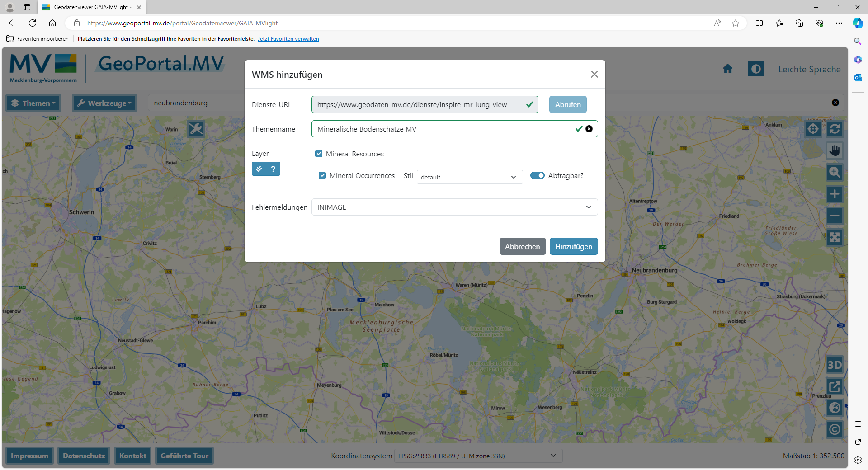Click the GeoPortal.MV logo
The width and height of the screenshot is (868, 470).
(160, 64)
